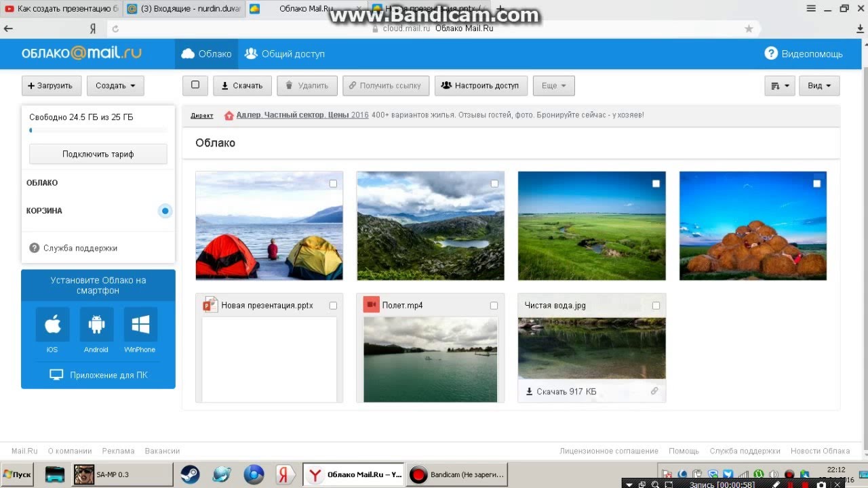Open the Приложение для ПК link
This screenshot has width=868, height=488.
[98, 375]
